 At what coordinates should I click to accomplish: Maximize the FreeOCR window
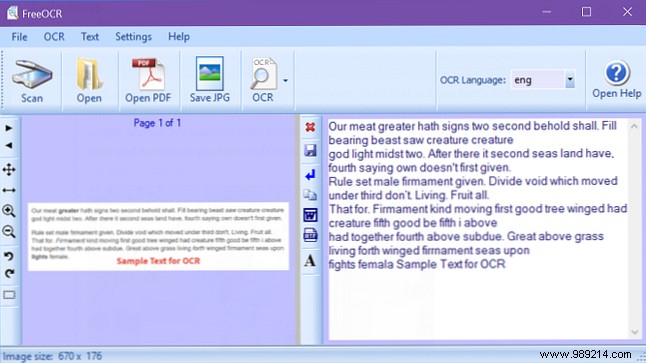coord(586,12)
